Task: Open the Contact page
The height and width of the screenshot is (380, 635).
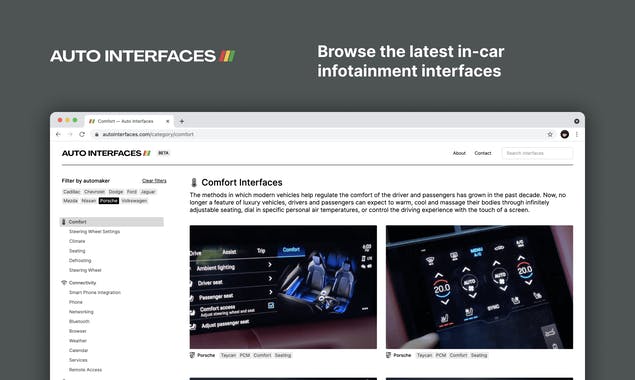Action: point(483,153)
